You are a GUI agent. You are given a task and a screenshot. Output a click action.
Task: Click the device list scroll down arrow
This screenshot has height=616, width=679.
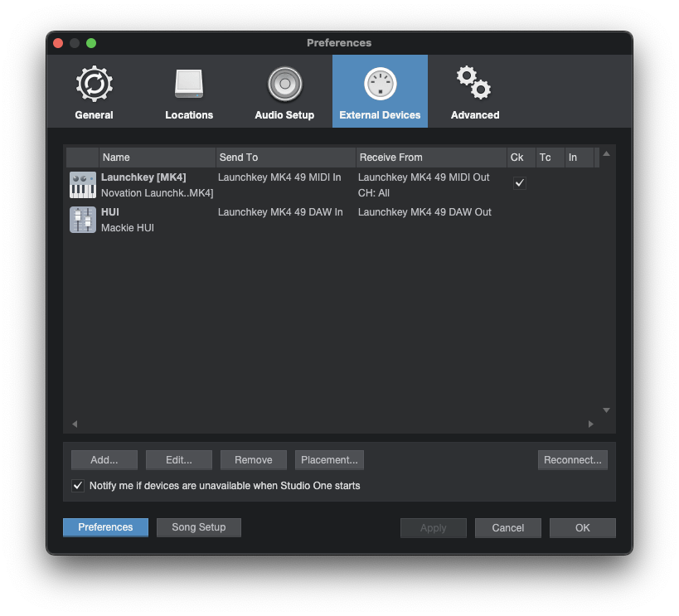pos(607,410)
